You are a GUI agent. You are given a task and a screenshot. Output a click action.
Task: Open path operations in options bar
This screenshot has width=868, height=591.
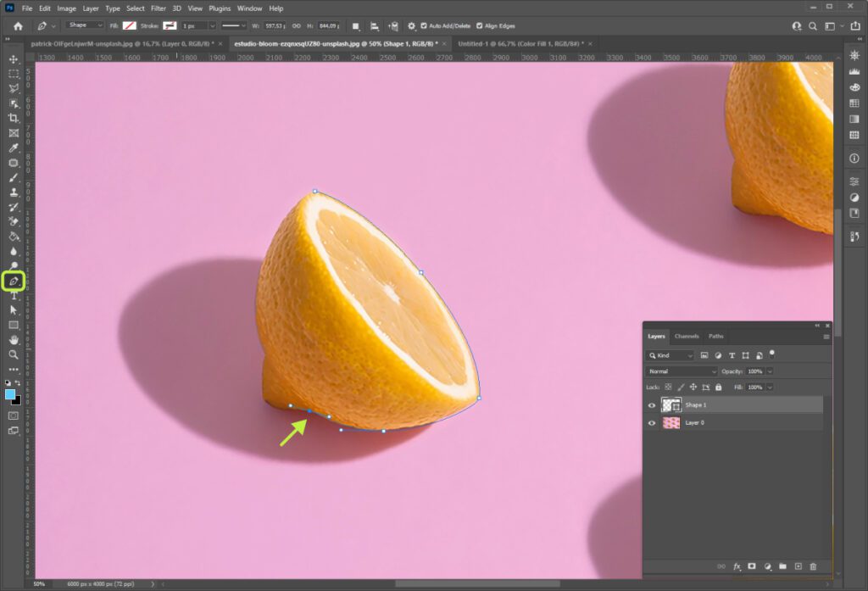click(356, 26)
